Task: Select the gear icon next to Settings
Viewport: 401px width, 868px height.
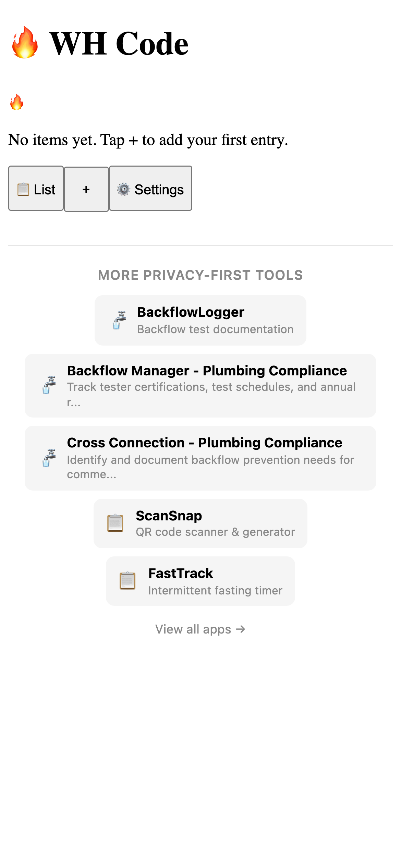Action: click(124, 189)
